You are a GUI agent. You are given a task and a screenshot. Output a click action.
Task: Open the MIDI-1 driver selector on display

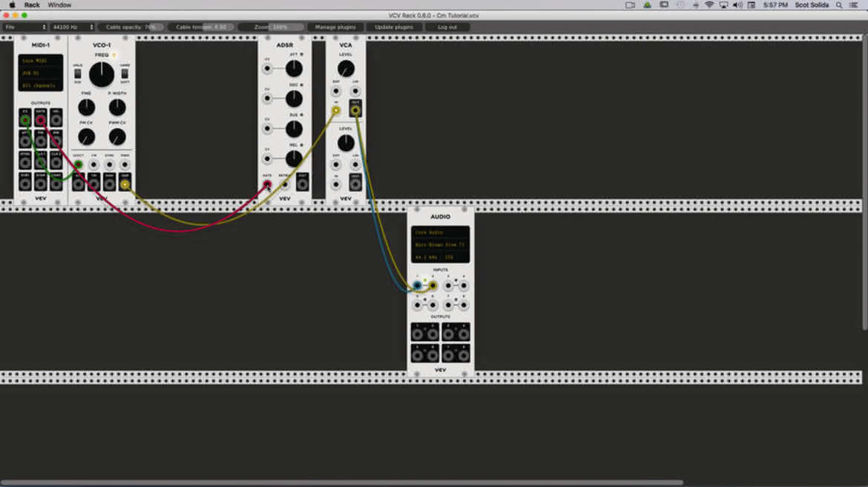(x=40, y=61)
